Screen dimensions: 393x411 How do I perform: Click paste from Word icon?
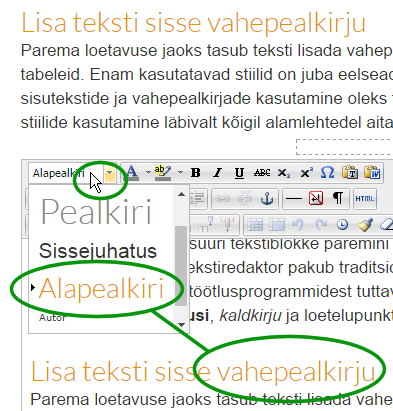click(372, 173)
